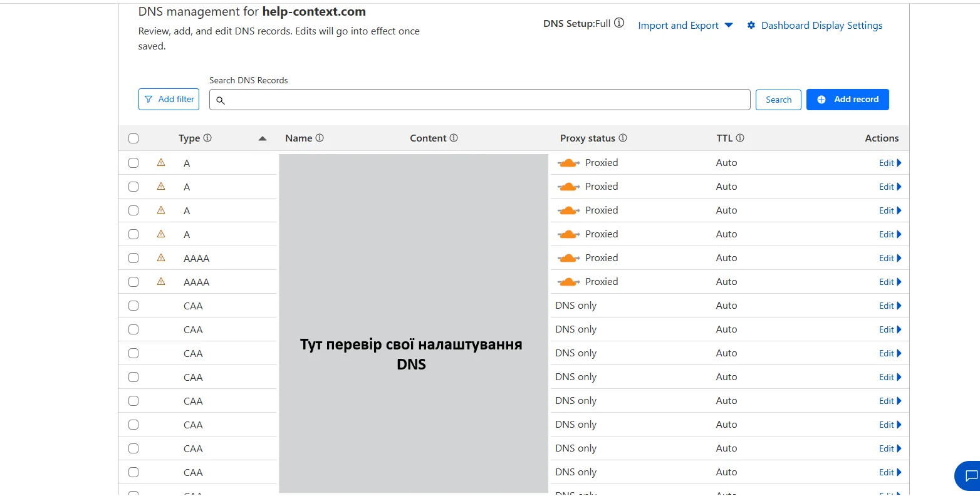The image size is (980, 496).
Task: Click the TTL column header label
Action: click(724, 138)
